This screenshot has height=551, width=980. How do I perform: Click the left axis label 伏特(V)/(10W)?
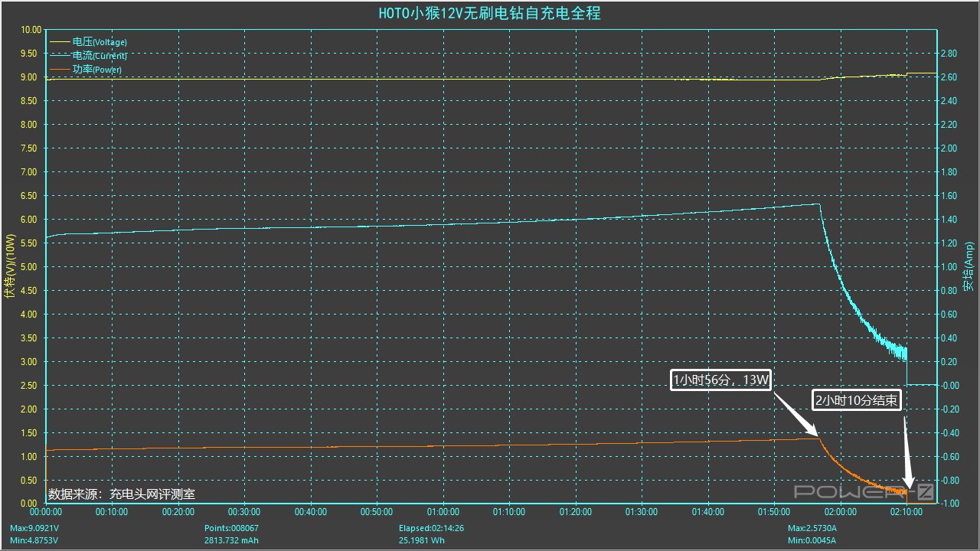pos(10,267)
